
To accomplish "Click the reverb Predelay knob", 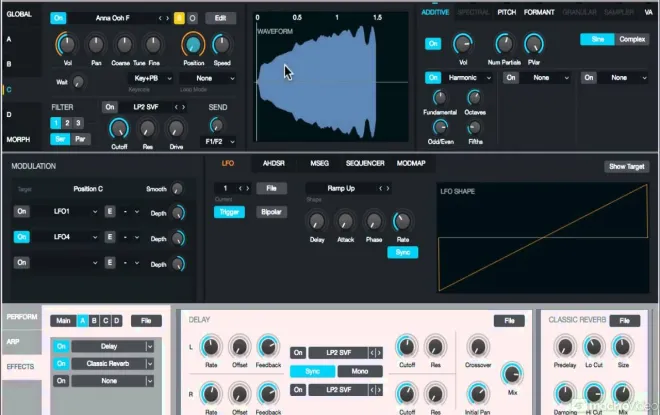I will (x=564, y=347).
